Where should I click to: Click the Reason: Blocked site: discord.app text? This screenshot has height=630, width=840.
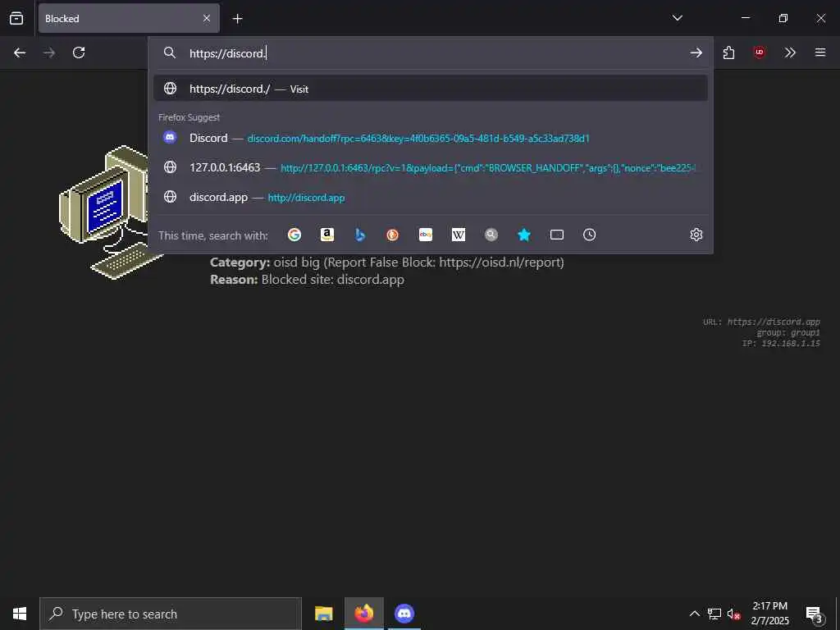tap(307, 280)
